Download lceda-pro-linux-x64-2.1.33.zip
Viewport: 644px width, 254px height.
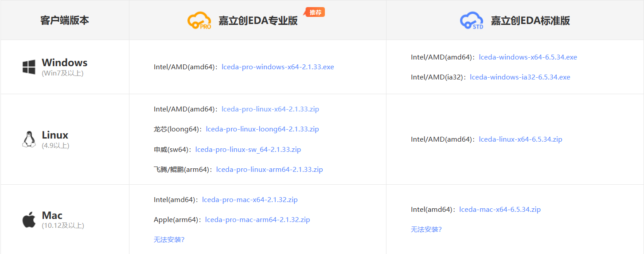click(x=270, y=109)
